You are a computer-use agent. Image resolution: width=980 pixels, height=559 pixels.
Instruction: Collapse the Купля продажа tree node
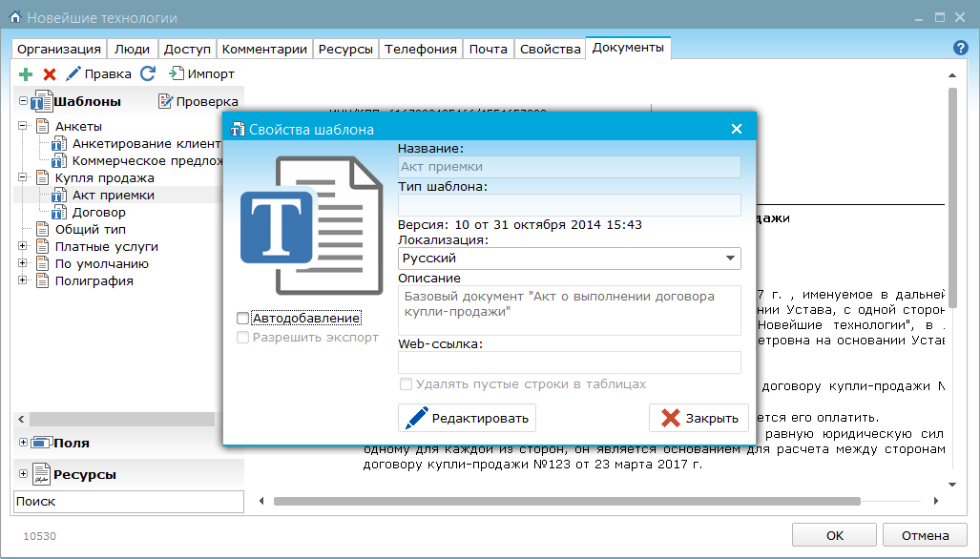[x=23, y=177]
